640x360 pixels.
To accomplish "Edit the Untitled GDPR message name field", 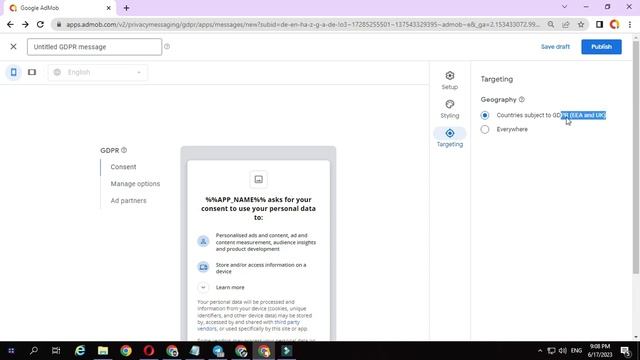I will [x=94, y=47].
